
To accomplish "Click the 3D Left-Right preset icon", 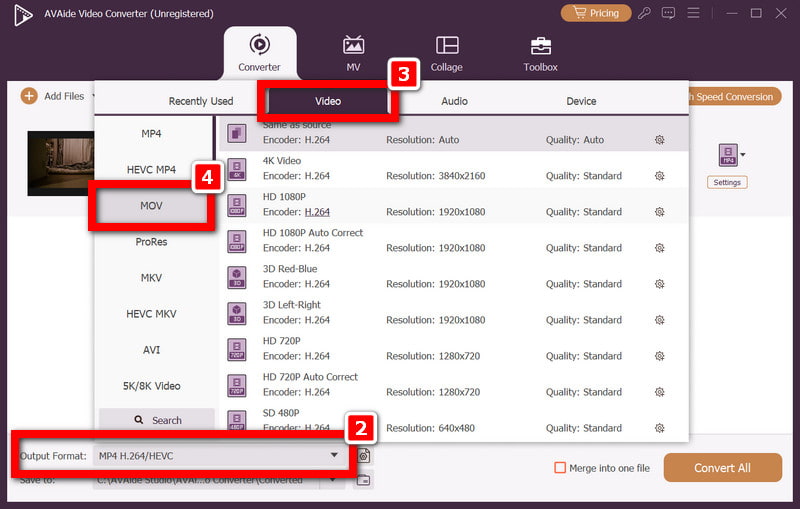I will 237,314.
